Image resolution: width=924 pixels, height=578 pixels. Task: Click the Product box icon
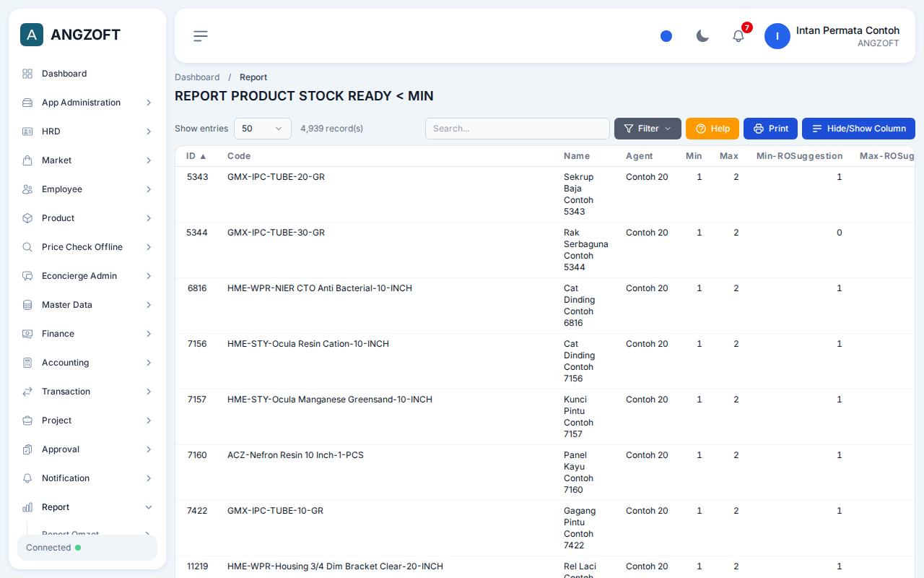(x=27, y=218)
